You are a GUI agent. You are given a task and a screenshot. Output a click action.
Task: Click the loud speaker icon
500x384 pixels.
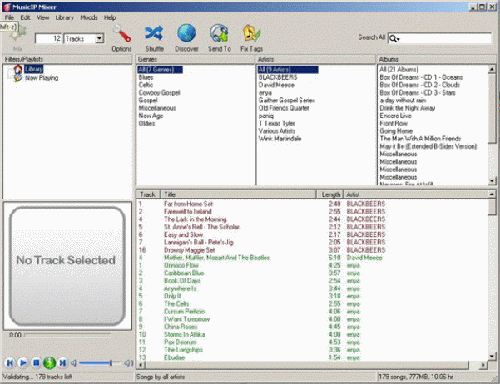tap(129, 363)
